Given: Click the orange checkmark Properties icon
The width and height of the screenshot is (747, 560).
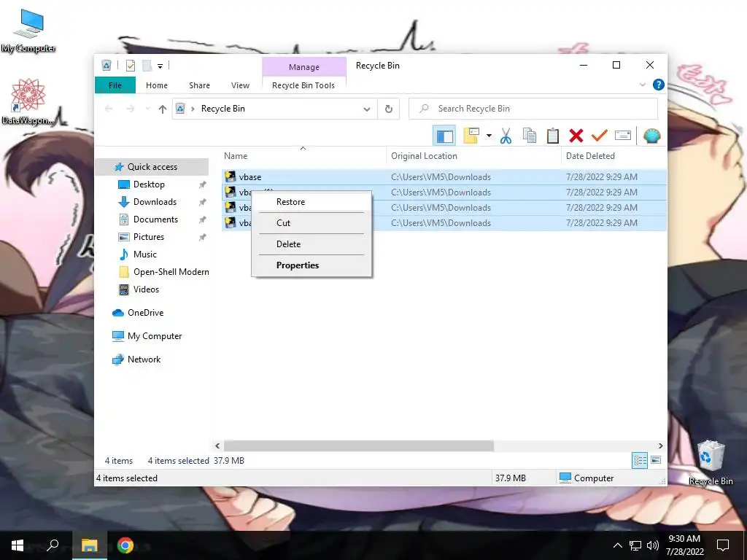Looking at the screenshot, I should coord(600,136).
